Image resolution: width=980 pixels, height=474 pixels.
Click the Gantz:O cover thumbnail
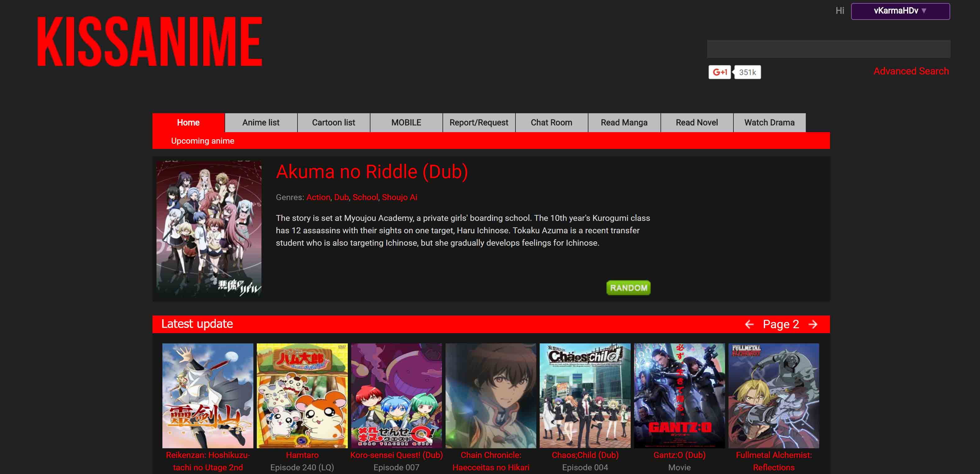tap(679, 396)
